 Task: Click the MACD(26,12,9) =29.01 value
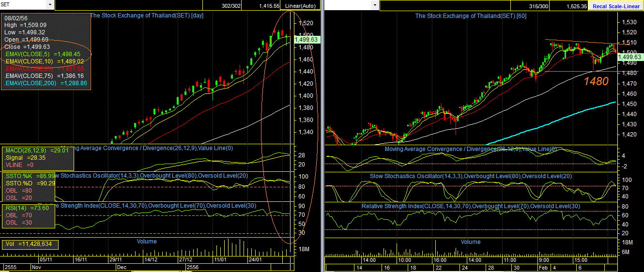pyautogui.click(x=36, y=151)
